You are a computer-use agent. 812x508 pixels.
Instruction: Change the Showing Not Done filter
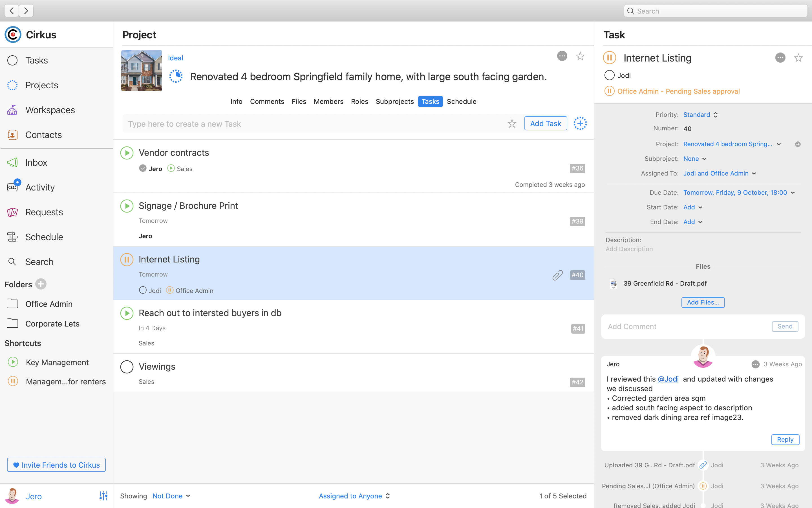click(x=171, y=496)
